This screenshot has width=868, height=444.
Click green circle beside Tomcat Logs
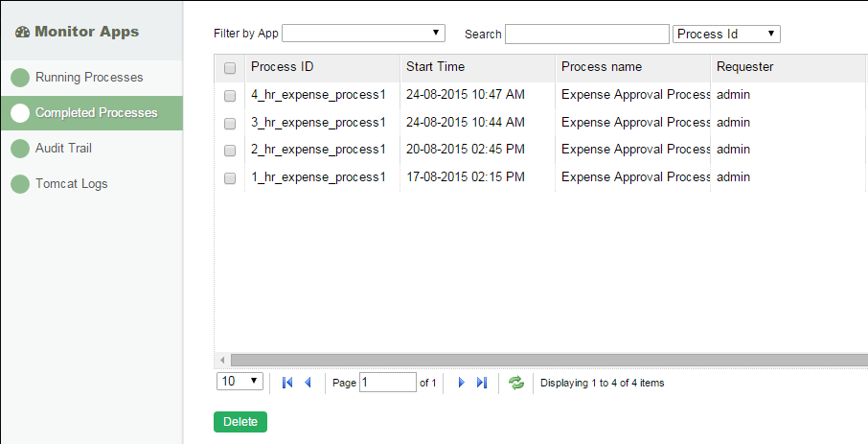point(20,184)
